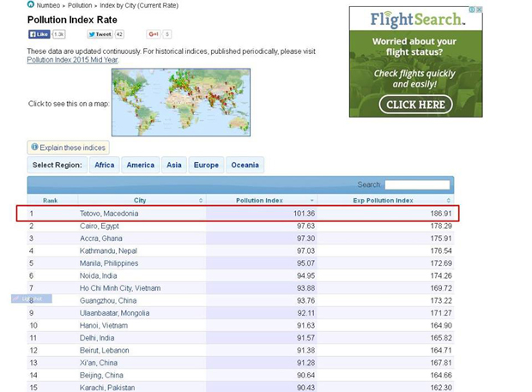
Task: Select the Delhi, India city cell
Action: 97,338
